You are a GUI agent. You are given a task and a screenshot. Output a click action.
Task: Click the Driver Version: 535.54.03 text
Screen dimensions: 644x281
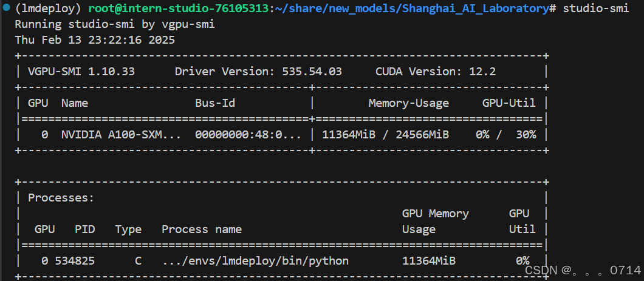tap(258, 72)
